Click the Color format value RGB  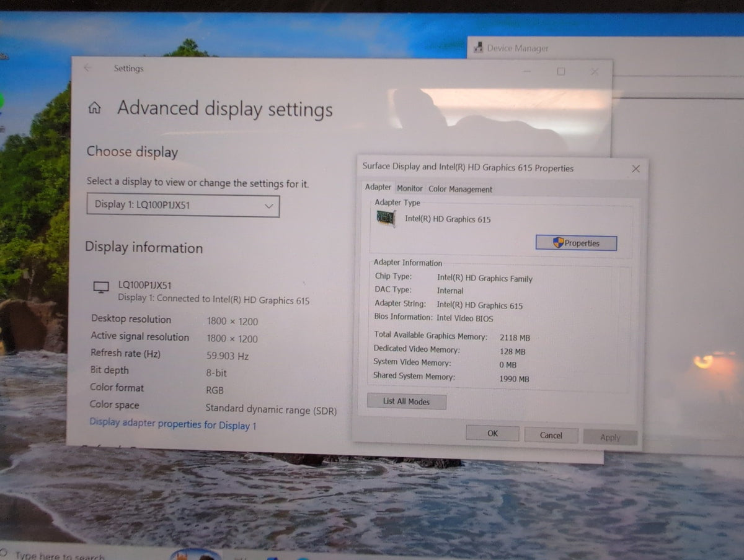point(215,391)
